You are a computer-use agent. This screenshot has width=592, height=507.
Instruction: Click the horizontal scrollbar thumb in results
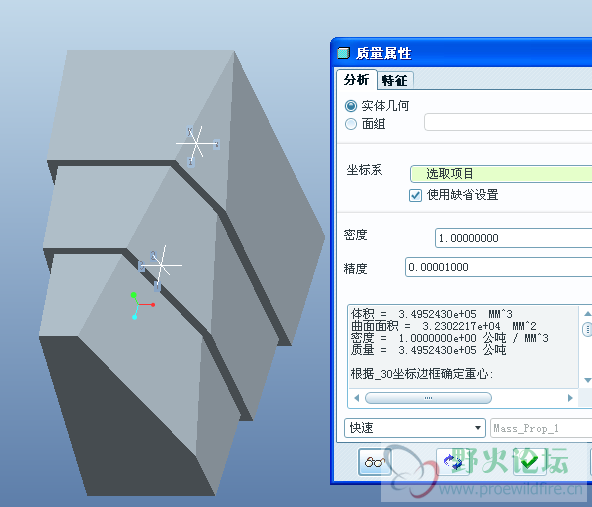pyautogui.click(x=428, y=398)
